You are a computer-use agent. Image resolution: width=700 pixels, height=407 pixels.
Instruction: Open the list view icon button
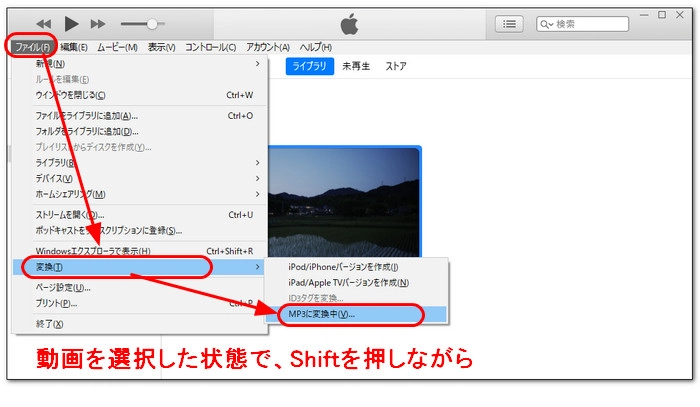click(509, 24)
